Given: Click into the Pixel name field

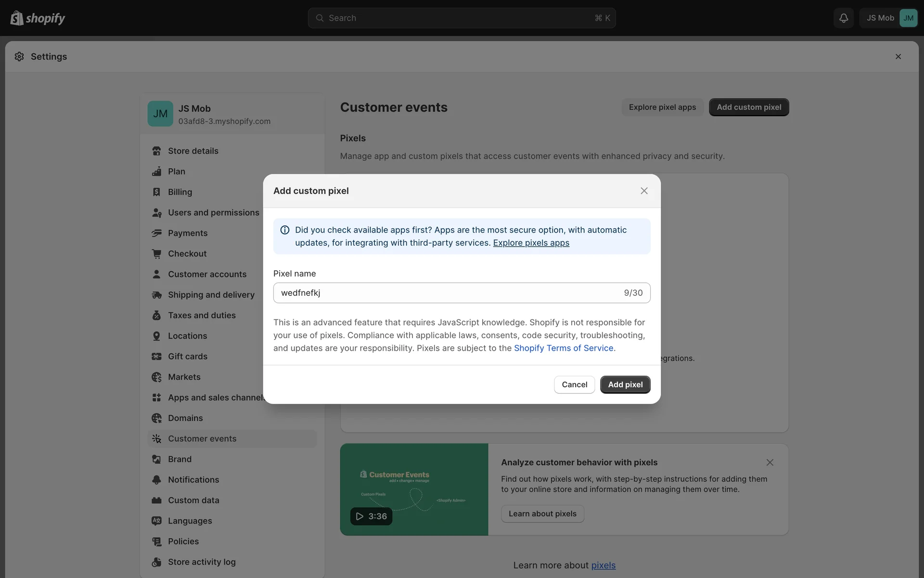Looking at the screenshot, I should [x=448, y=293].
